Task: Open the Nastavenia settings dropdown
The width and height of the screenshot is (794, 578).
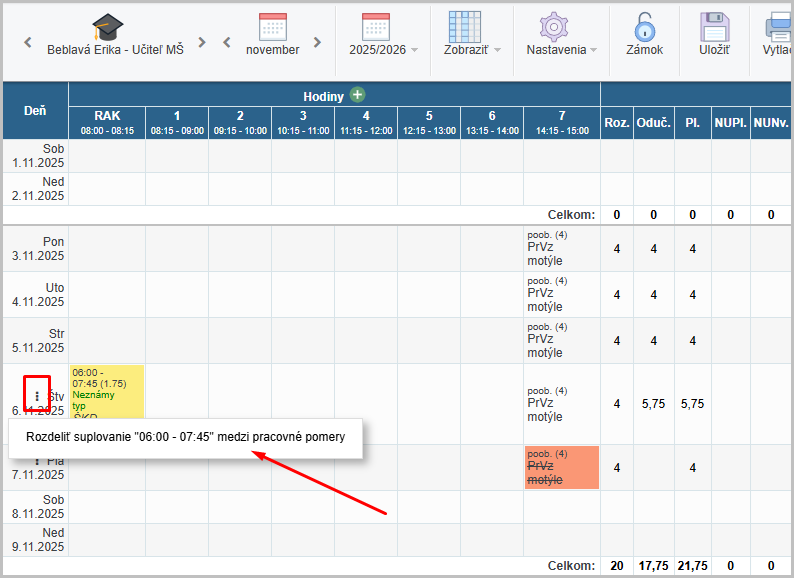Action: coord(561,49)
